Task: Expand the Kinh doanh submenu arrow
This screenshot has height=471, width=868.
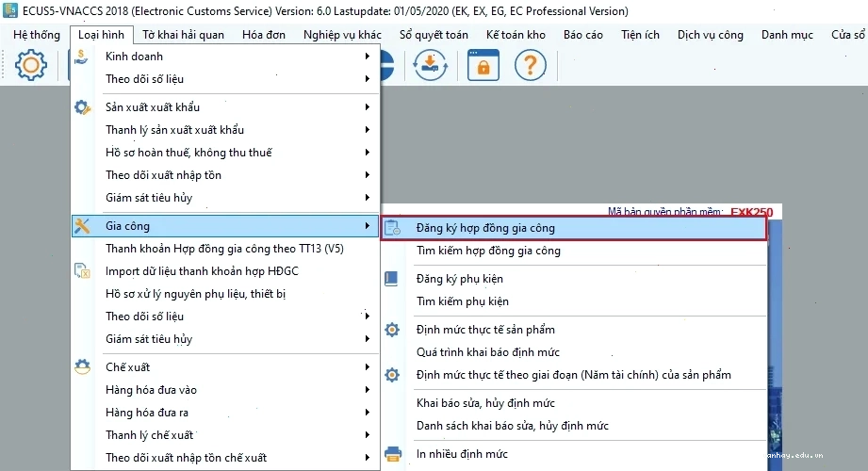Action: pos(367,57)
